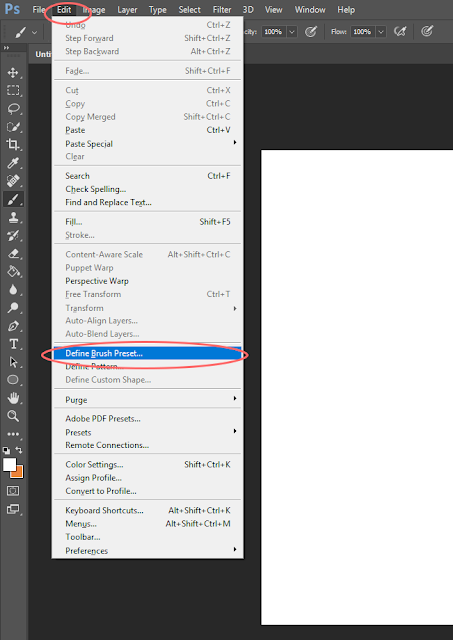Enable airbrush-style build-up effects
This screenshot has width=453, height=640.
click(x=400, y=31)
